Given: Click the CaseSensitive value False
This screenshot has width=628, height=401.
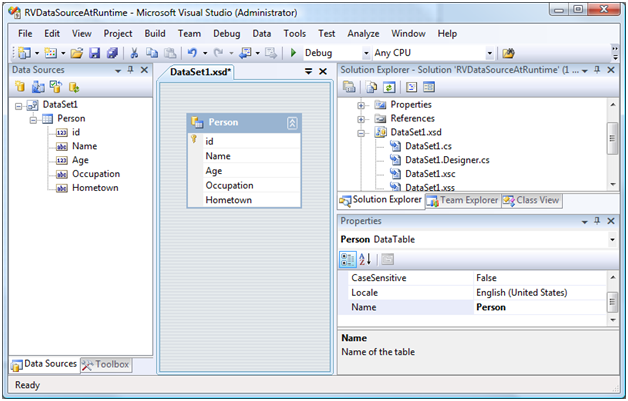Looking at the screenshot, I should point(539,278).
